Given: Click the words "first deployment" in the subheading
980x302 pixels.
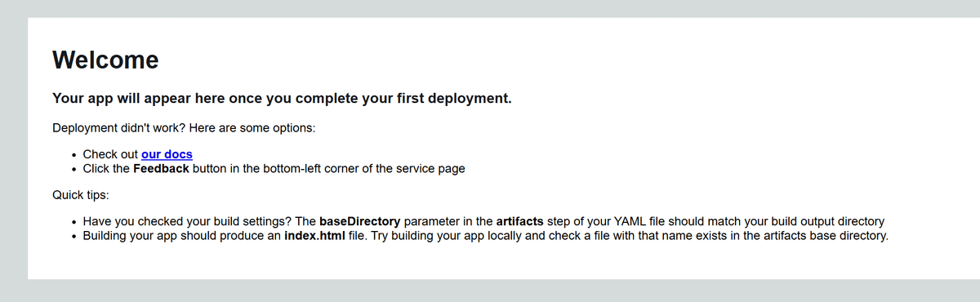Looking at the screenshot, I should point(449,99).
